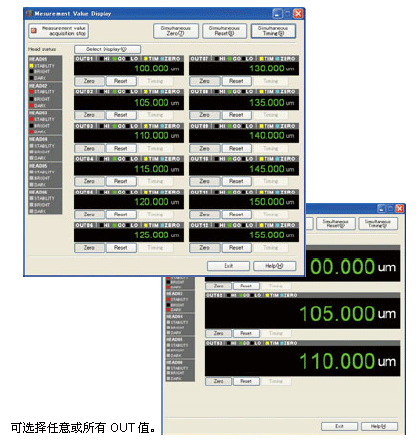Screen dimensions: 420x443
Task: Open Help in the front window
Action: pyautogui.click(x=275, y=266)
